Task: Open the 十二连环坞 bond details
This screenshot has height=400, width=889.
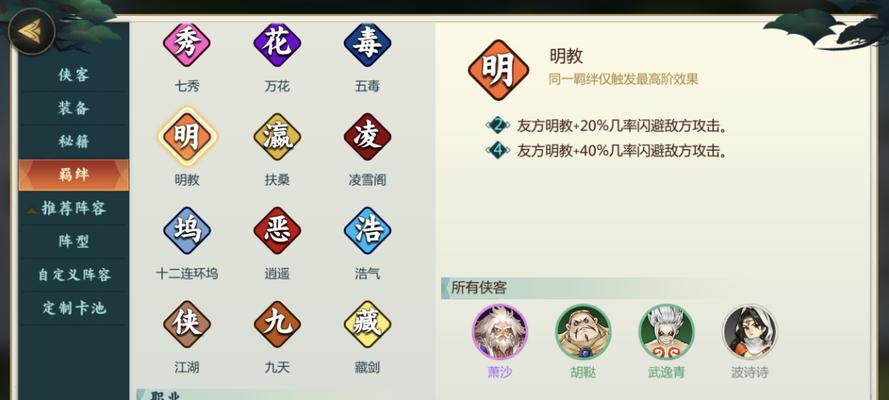Action: click(x=187, y=231)
